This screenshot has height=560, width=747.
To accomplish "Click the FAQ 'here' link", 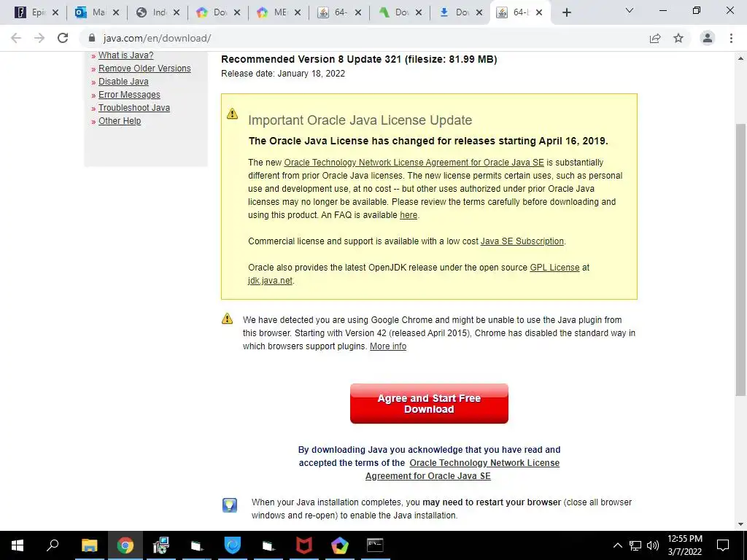I will 409,215.
